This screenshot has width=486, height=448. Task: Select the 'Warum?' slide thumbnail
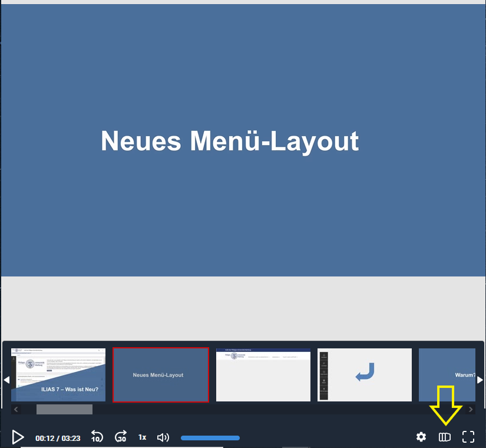tap(447, 375)
